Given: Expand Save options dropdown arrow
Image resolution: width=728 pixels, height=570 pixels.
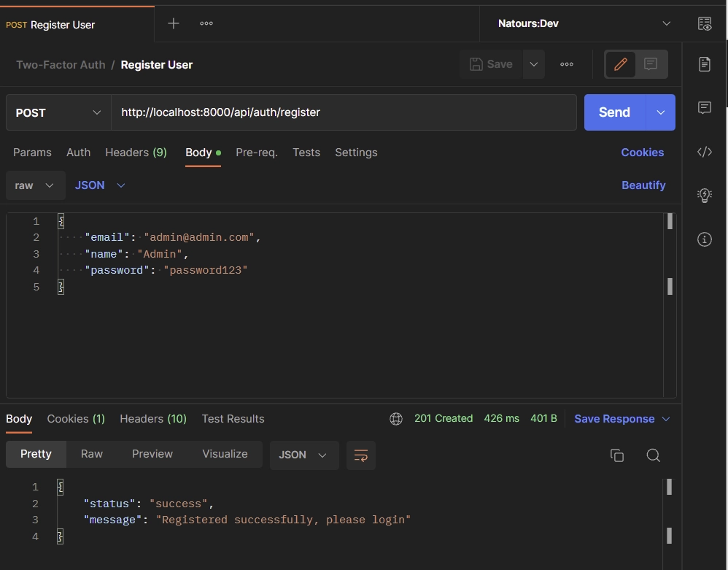Looking at the screenshot, I should click(534, 64).
